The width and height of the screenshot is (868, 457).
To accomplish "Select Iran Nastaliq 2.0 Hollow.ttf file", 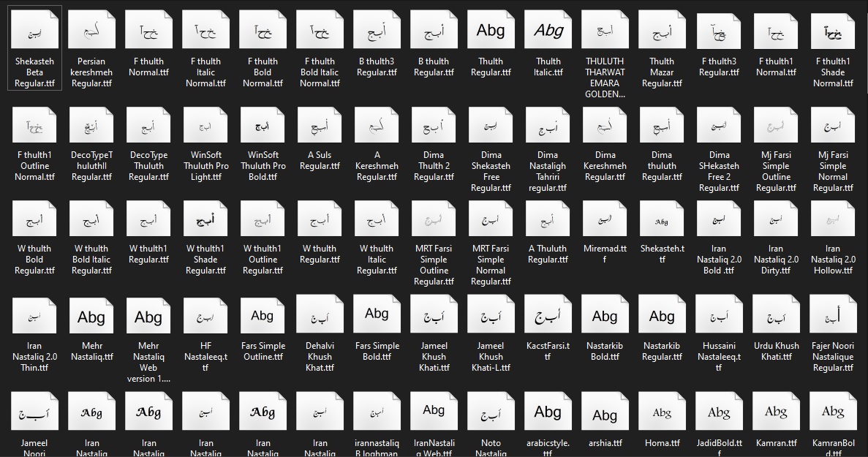I will (833, 219).
